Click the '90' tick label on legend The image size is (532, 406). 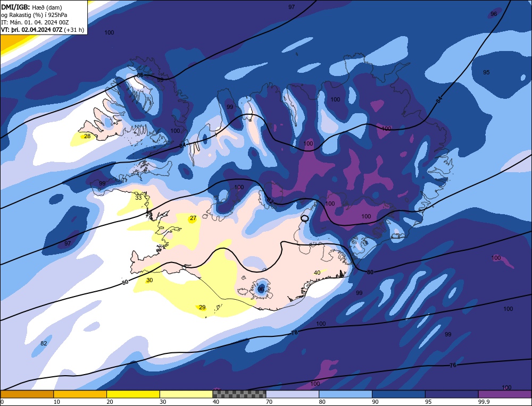(x=375, y=402)
